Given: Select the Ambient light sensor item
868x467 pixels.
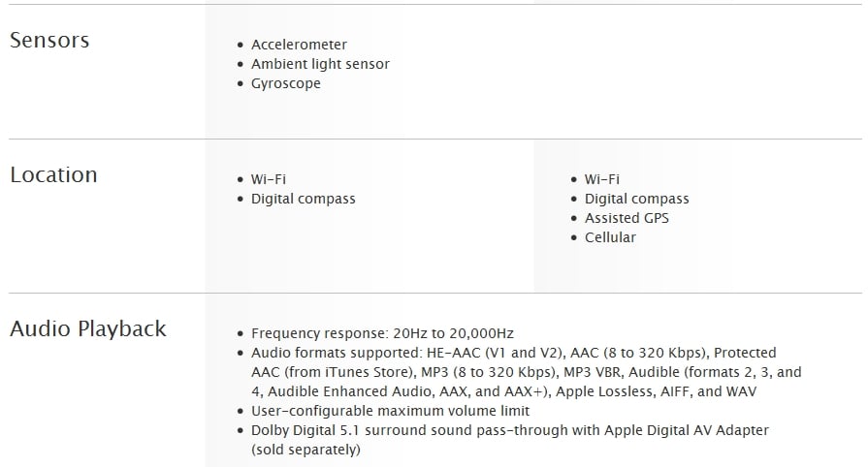Looking at the screenshot, I should 320,64.
